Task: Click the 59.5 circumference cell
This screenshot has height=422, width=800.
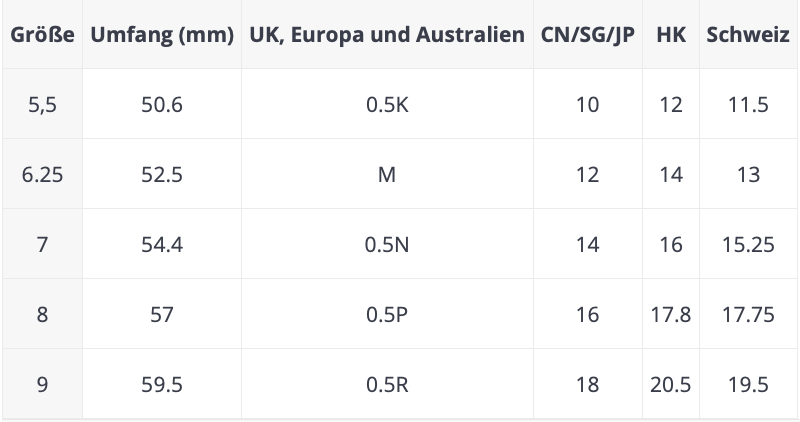Action: tap(162, 384)
